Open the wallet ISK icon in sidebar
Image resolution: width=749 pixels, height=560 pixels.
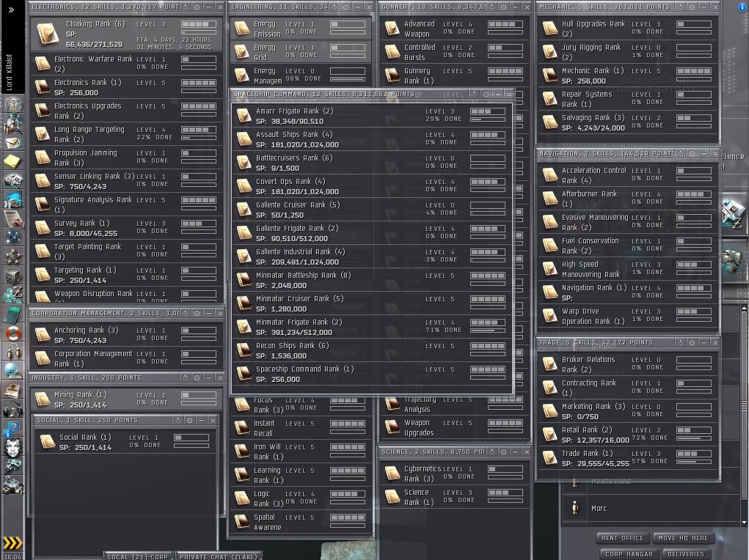tap(13, 295)
